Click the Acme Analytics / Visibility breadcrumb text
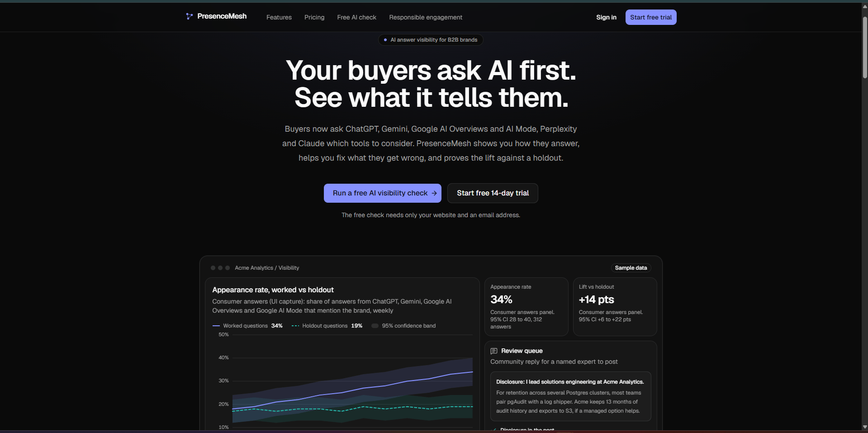Screen dimensions: 868x433 [x=267, y=268]
